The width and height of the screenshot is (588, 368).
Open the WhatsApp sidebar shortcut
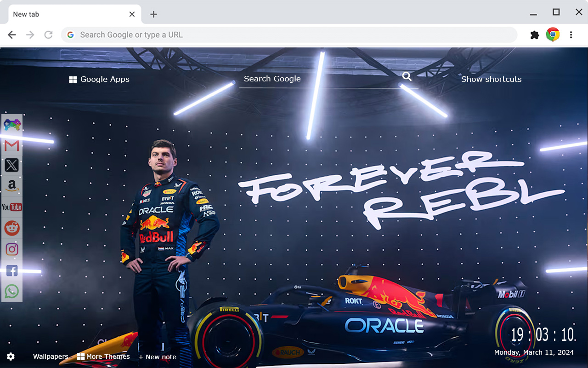[12, 291]
